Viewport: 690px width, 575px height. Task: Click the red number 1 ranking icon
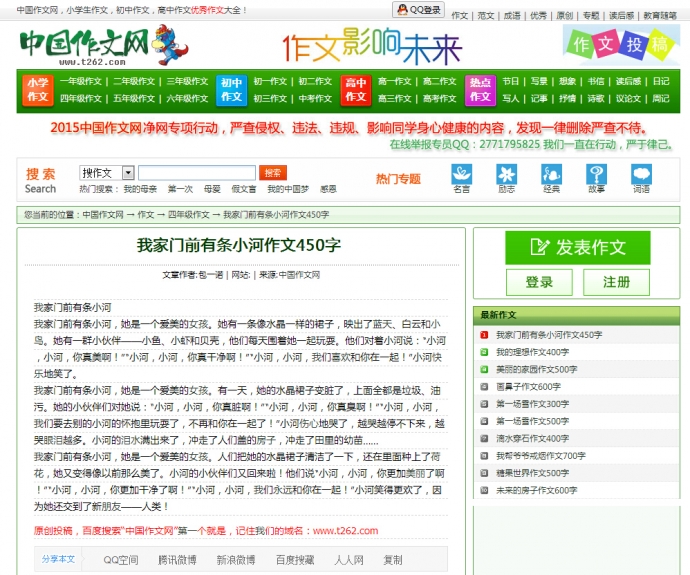pos(484,335)
